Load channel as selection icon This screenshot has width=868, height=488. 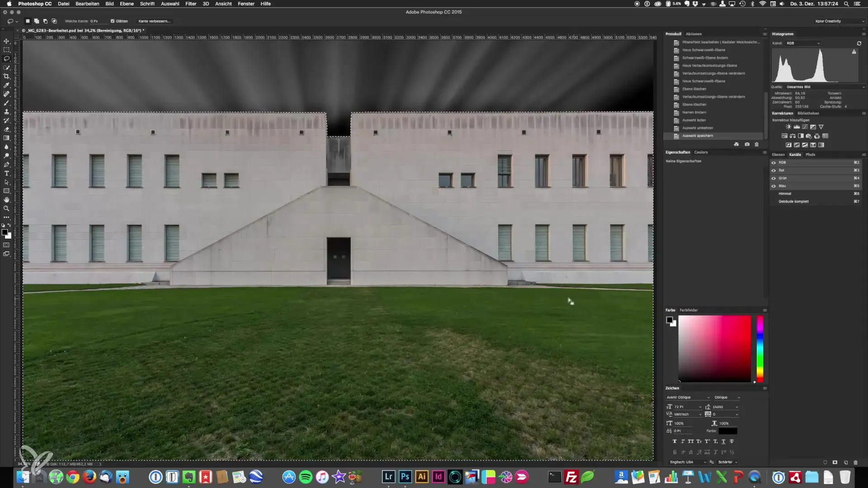pyautogui.click(x=825, y=462)
